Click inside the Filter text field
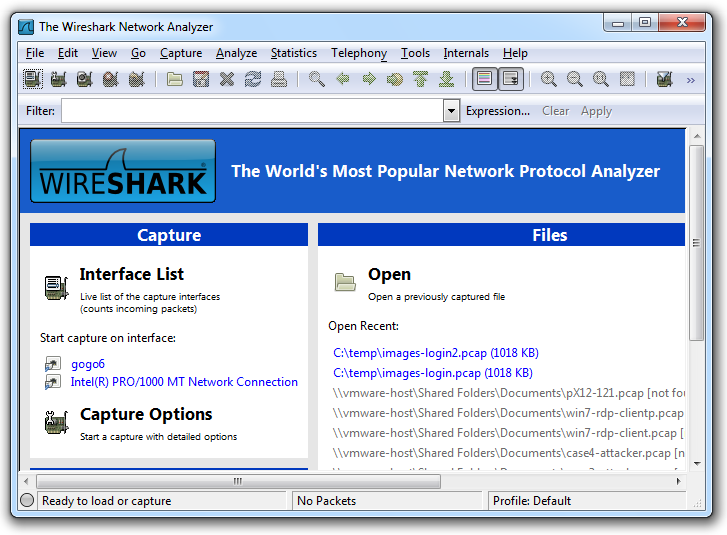Viewport: 727px width, 535px height. 250,111
